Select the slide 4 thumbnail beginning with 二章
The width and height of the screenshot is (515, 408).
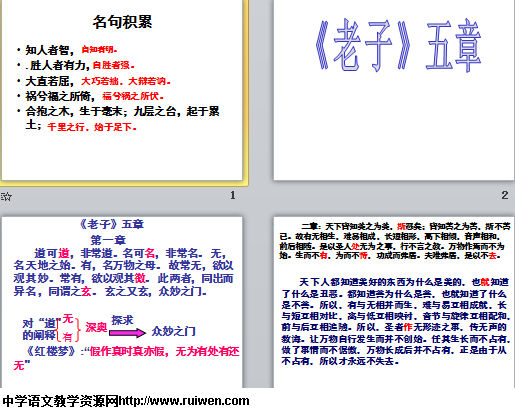(x=394, y=302)
